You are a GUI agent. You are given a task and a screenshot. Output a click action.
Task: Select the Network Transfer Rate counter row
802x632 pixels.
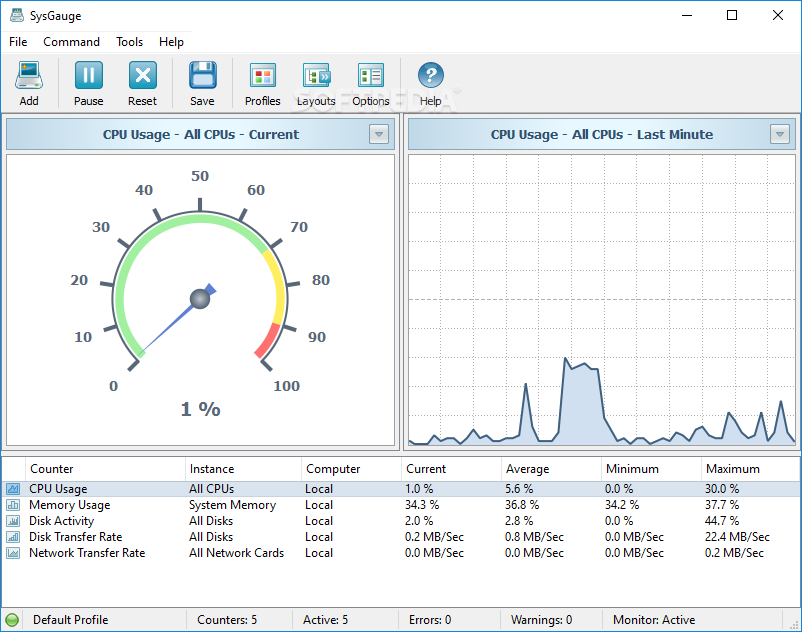(x=401, y=553)
